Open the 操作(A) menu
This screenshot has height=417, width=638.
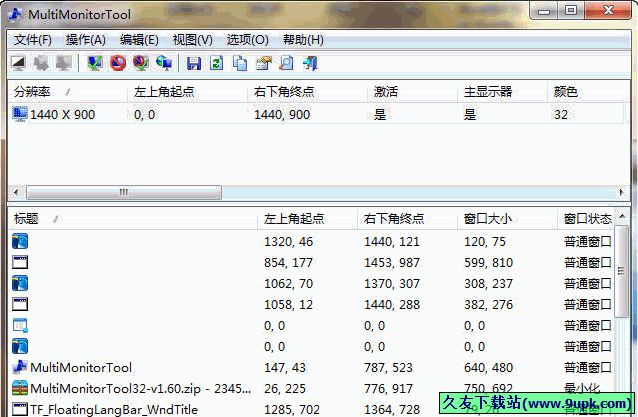85,40
